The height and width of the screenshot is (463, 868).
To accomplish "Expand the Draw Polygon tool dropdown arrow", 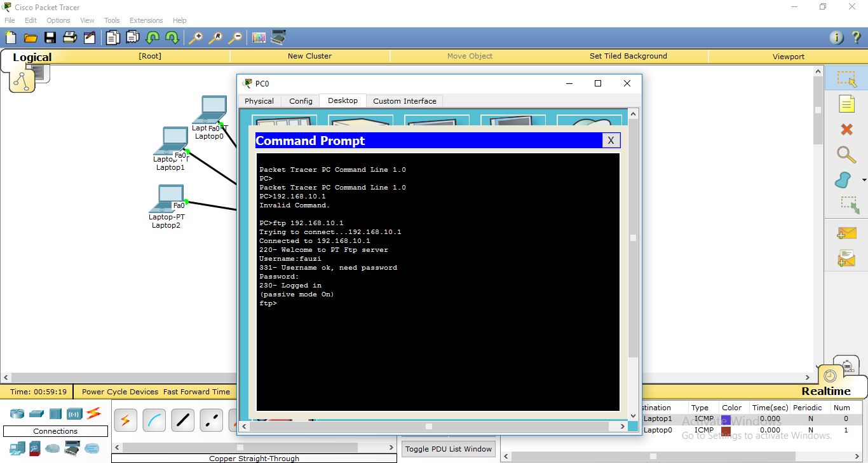I will point(864,180).
